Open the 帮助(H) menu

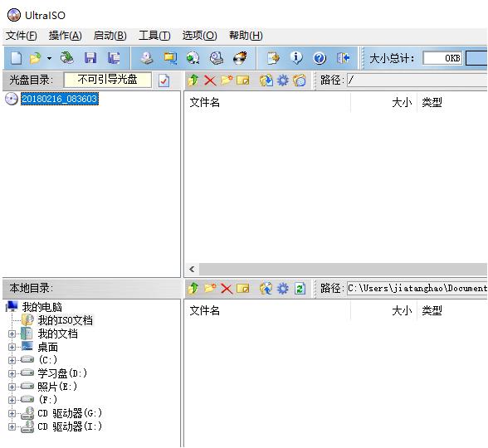[x=246, y=36]
